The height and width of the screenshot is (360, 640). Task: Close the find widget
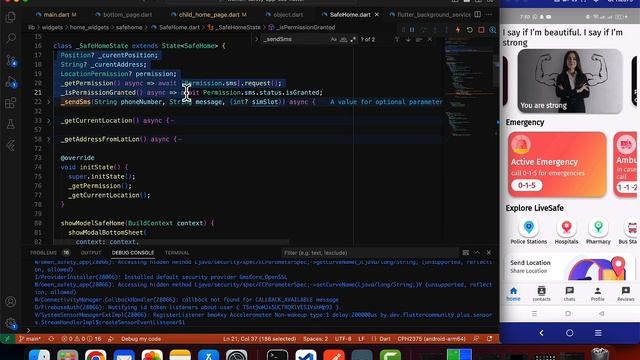click(x=429, y=40)
